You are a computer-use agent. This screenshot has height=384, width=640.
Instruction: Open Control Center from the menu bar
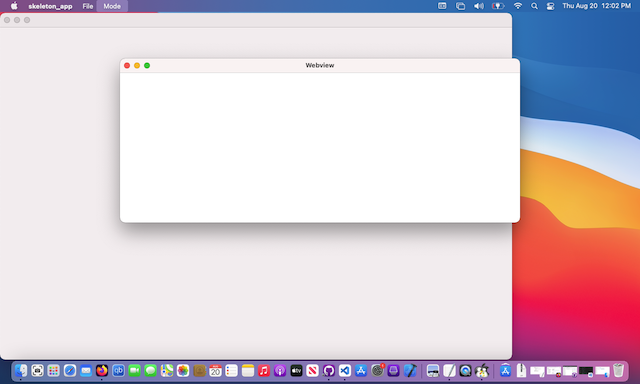(x=550, y=6)
